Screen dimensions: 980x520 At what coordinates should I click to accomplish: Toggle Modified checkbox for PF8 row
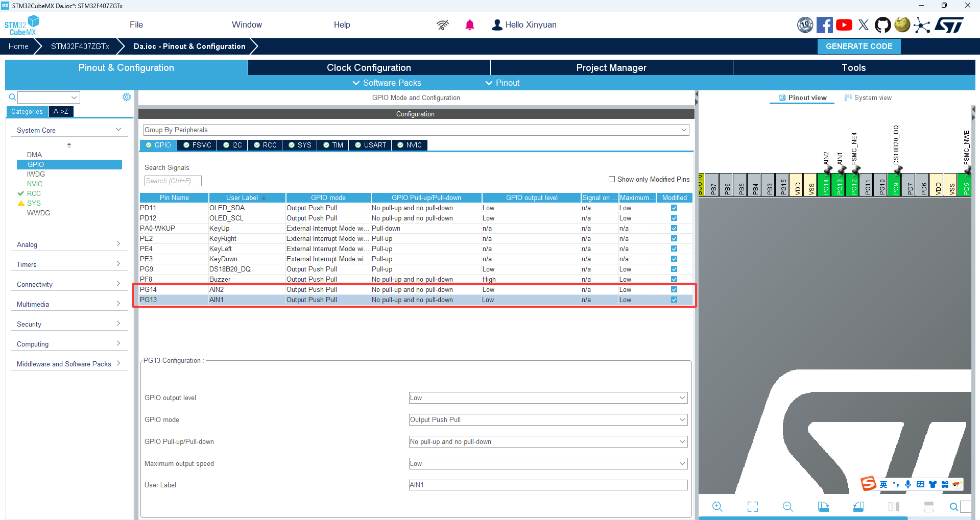tap(674, 279)
